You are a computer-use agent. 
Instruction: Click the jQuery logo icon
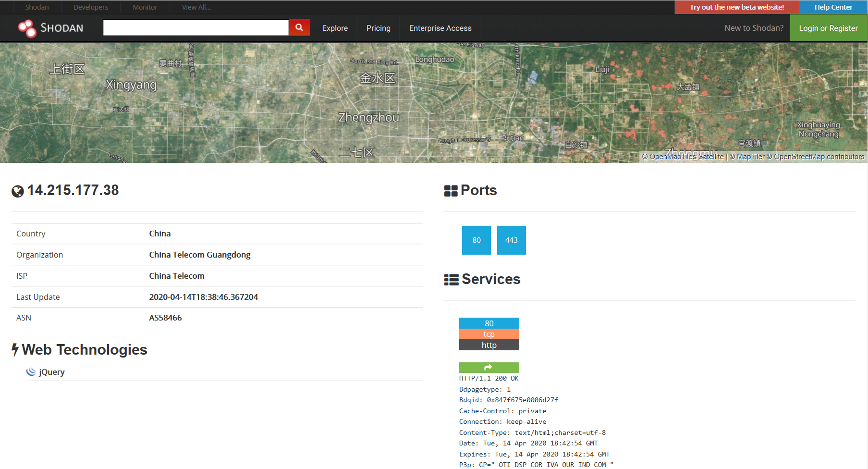coord(31,372)
